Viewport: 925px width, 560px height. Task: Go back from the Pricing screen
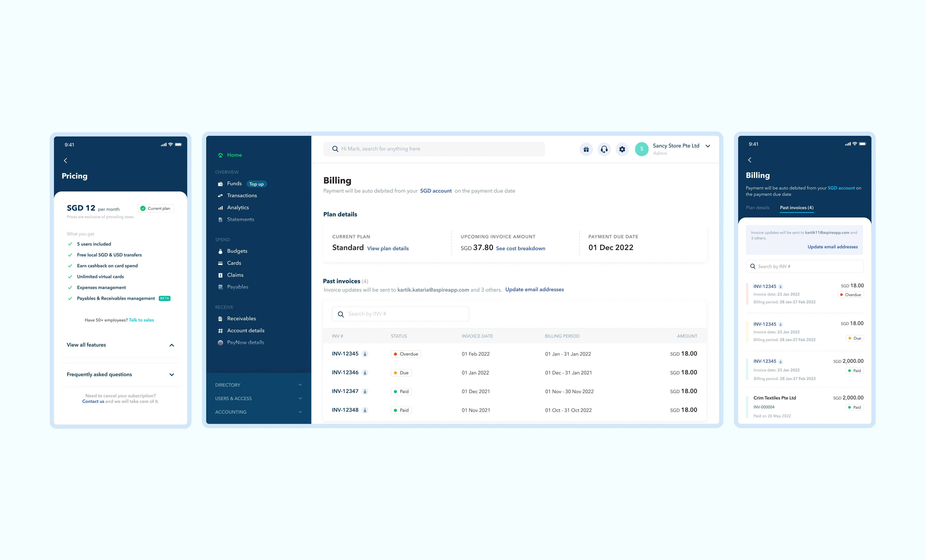[66, 160]
